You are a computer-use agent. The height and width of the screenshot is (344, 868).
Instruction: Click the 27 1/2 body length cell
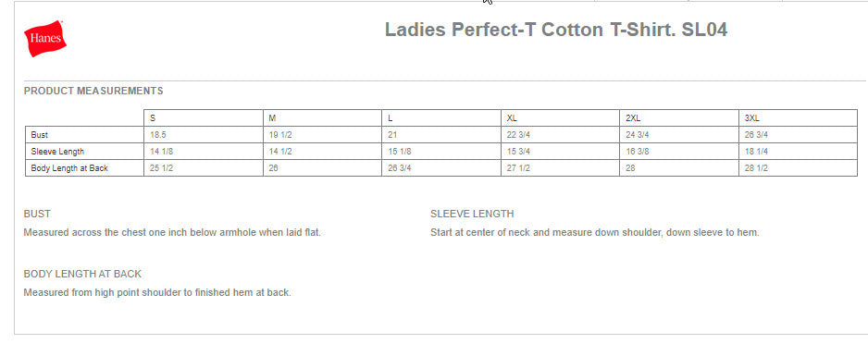coord(560,168)
